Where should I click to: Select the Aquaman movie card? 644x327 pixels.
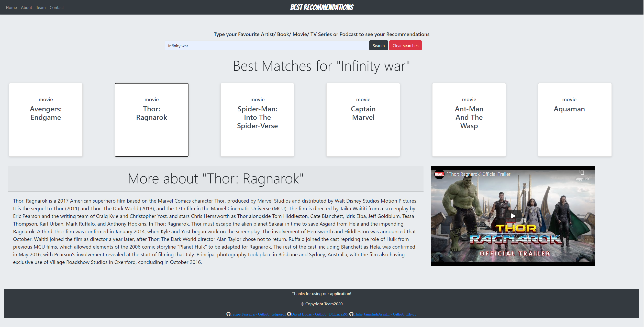(575, 120)
